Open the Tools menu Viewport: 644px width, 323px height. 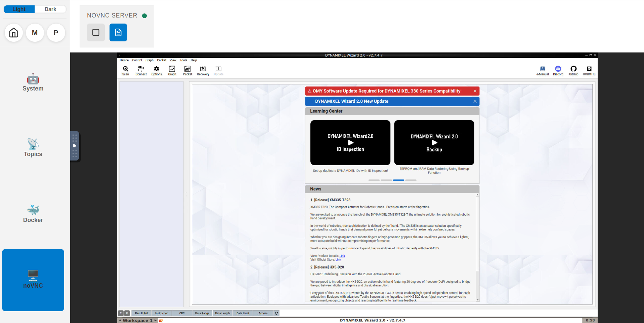pyautogui.click(x=183, y=60)
